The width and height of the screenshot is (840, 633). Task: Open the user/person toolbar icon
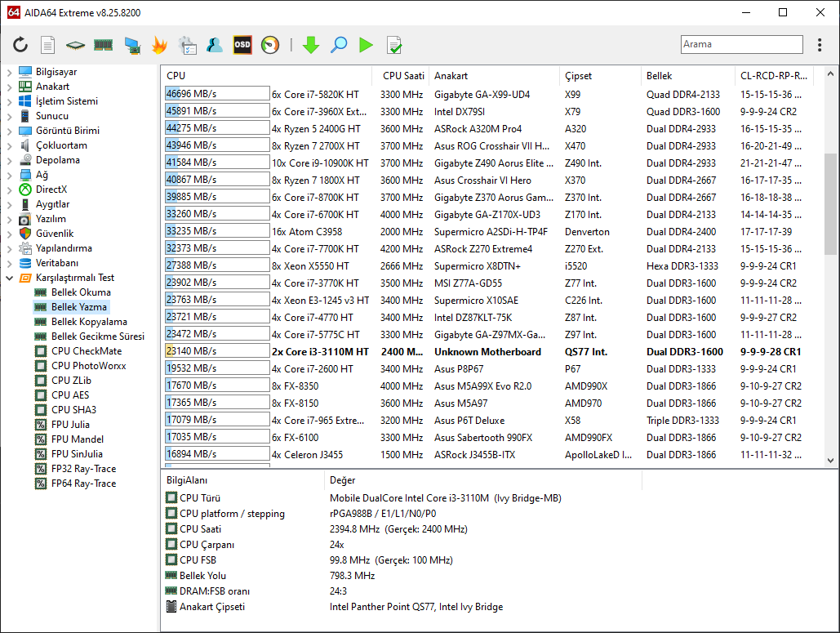214,45
